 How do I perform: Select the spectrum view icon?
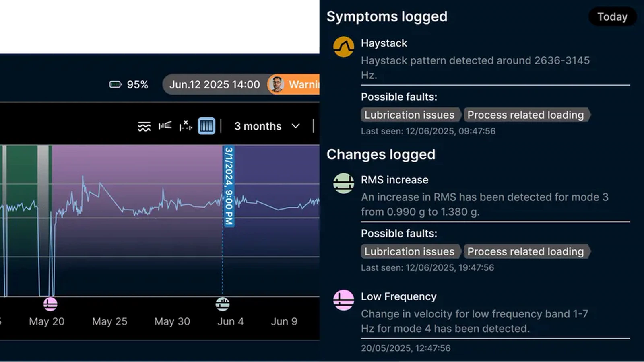click(x=165, y=125)
